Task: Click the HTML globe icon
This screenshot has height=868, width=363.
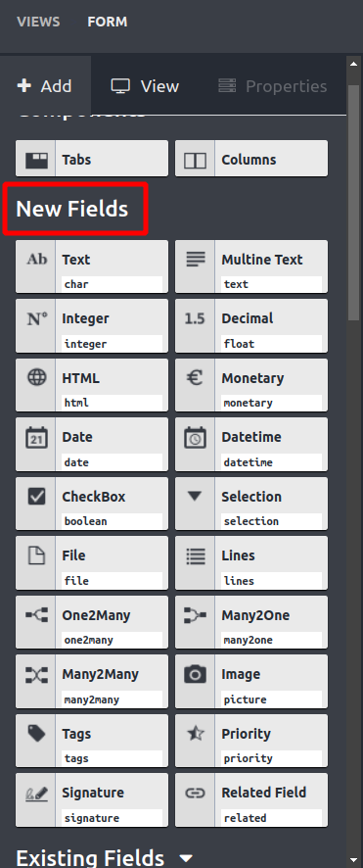Action: pyautogui.click(x=36, y=377)
